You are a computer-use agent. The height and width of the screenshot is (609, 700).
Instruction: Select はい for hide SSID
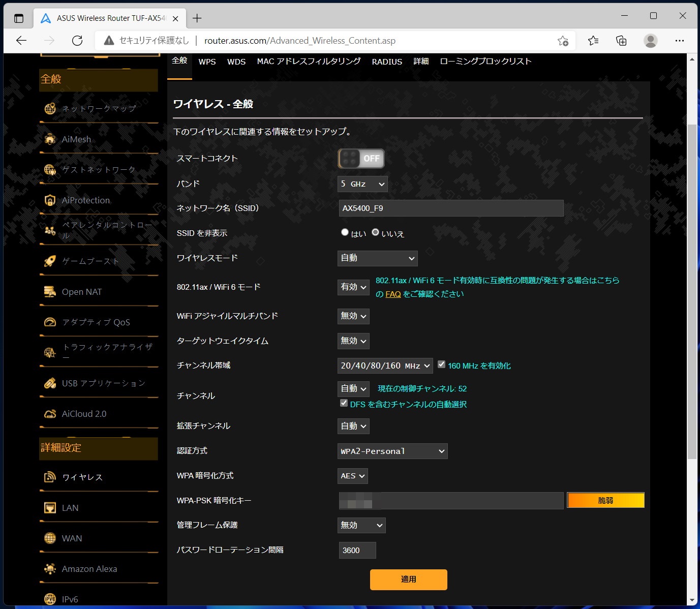point(345,232)
